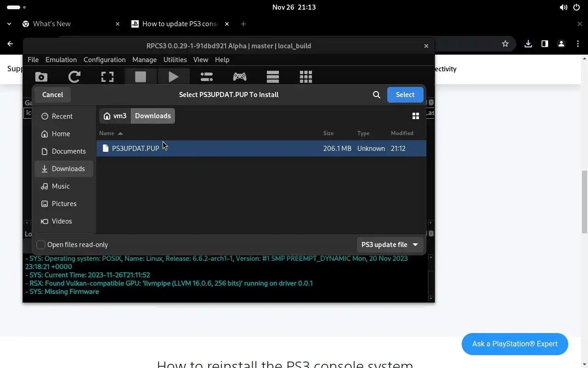Open RPCS3 configuration sliders icon

pos(207,77)
